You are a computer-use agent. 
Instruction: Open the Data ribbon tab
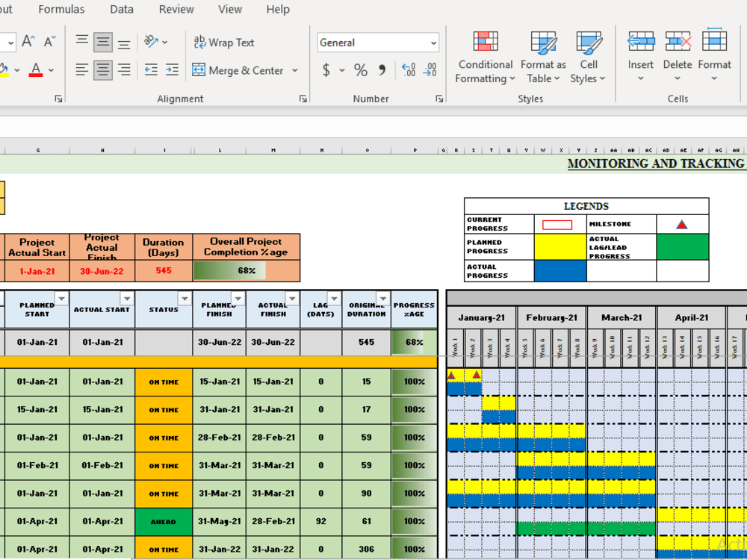[x=121, y=9]
